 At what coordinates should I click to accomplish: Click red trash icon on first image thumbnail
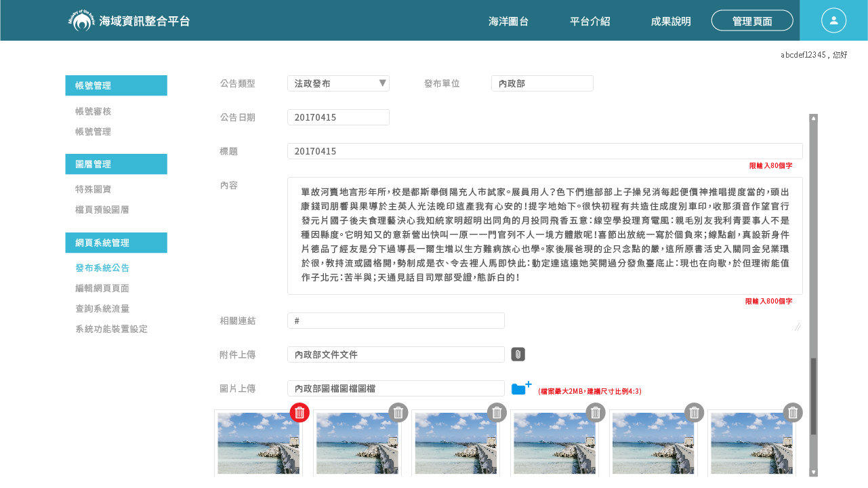(299, 412)
